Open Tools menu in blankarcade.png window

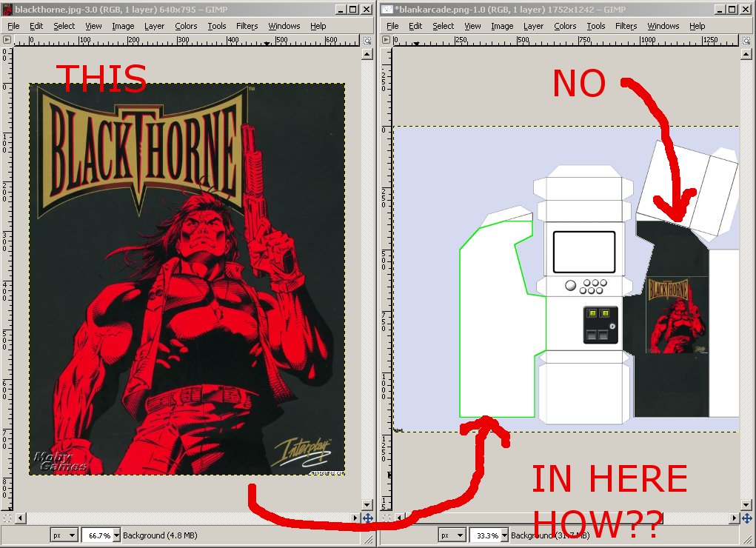(x=596, y=26)
